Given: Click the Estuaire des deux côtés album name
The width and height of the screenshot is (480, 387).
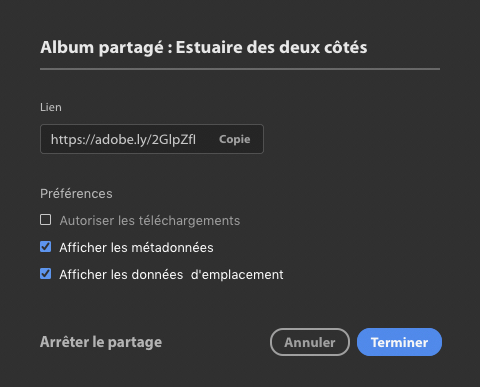Looking at the screenshot, I should click(x=272, y=47).
